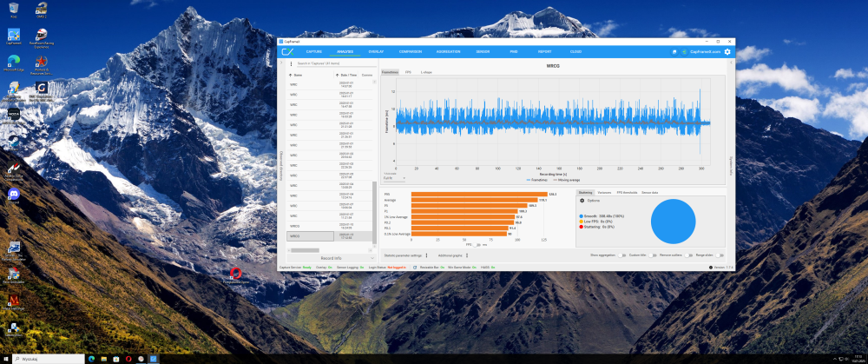Open the additional graphs dots menu
This screenshot has height=364, width=868.
pos(467,255)
